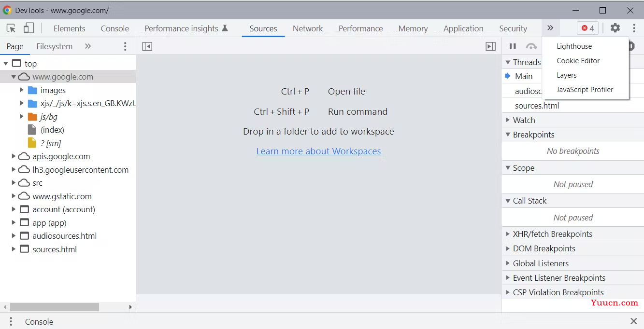Click the images folder icon
Screen dimensions: 644x329
click(x=33, y=90)
